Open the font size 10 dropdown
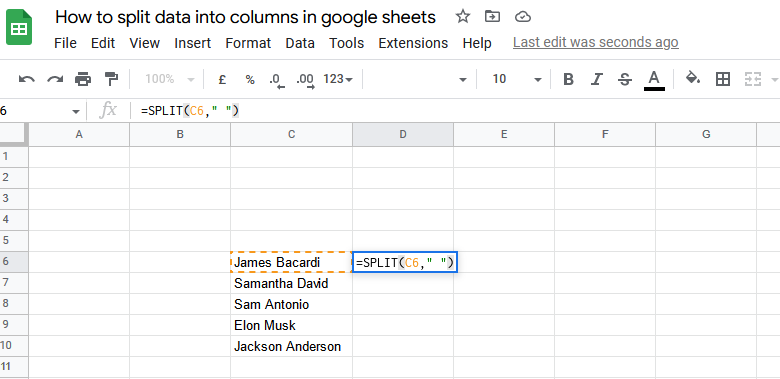The height and width of the screenshot is (379, 780). pyautogui.click(x=516, y=79)
